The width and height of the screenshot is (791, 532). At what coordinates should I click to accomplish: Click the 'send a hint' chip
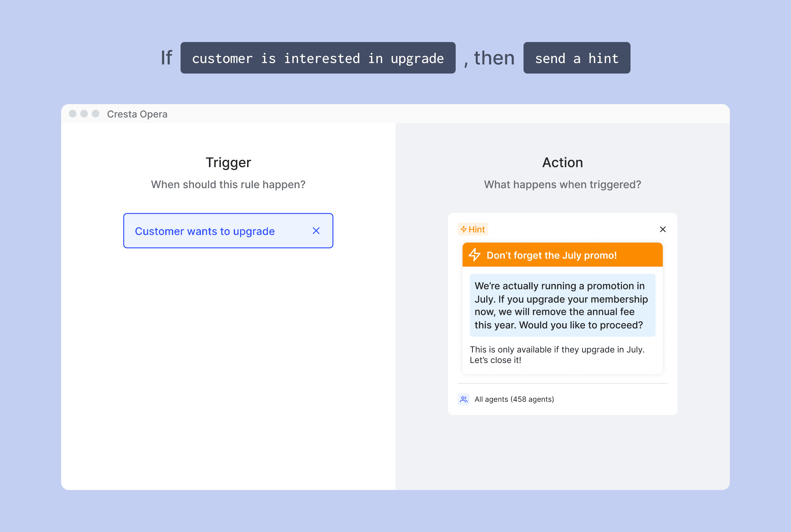pos(577,58)
